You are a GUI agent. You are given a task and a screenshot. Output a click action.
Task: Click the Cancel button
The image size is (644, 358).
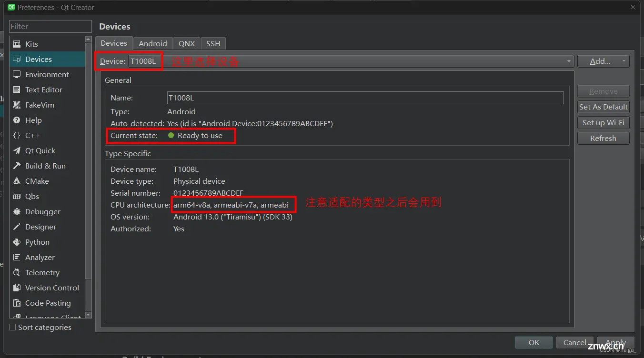point(574,342)
